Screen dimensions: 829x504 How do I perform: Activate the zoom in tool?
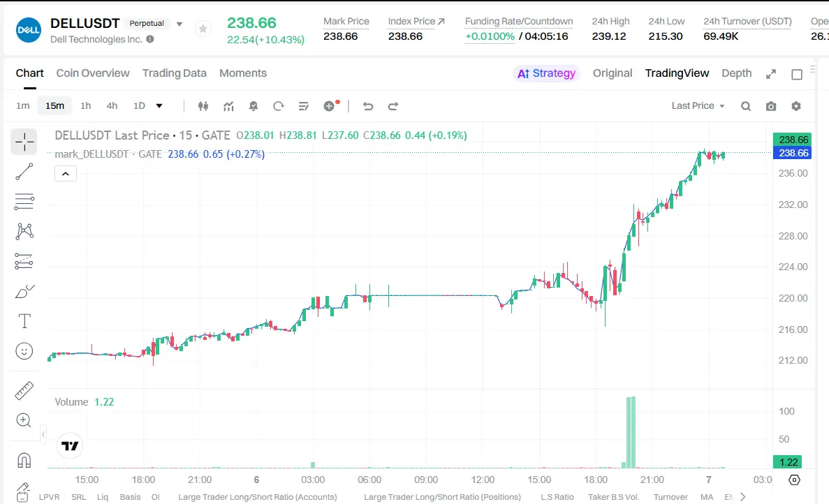pyautogui.click(x=24, y=420)
